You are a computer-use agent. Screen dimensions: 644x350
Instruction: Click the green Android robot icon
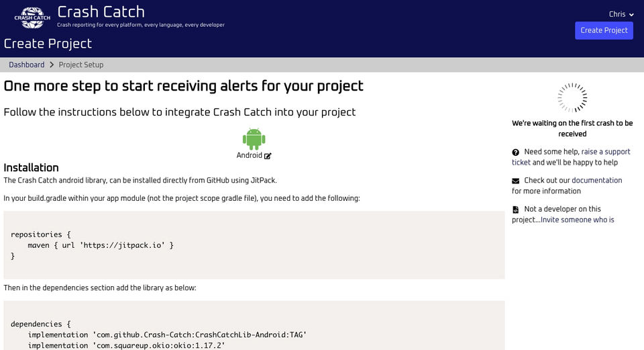[x=254, y=138]
